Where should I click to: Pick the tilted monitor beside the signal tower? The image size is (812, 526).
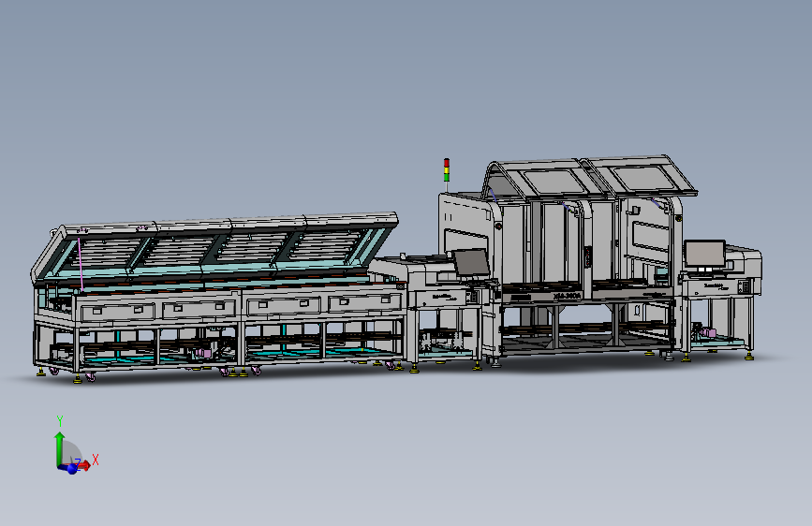[x=471, y=262]
